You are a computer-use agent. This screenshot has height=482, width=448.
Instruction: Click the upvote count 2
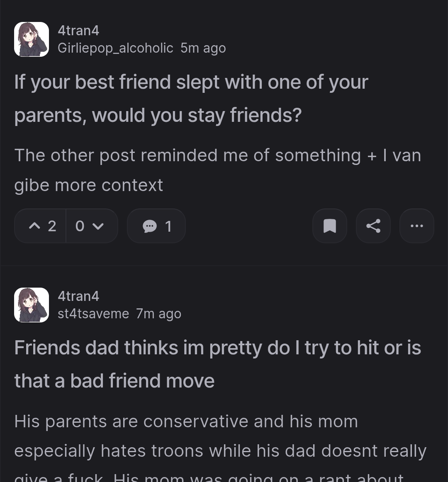(52, 226)
